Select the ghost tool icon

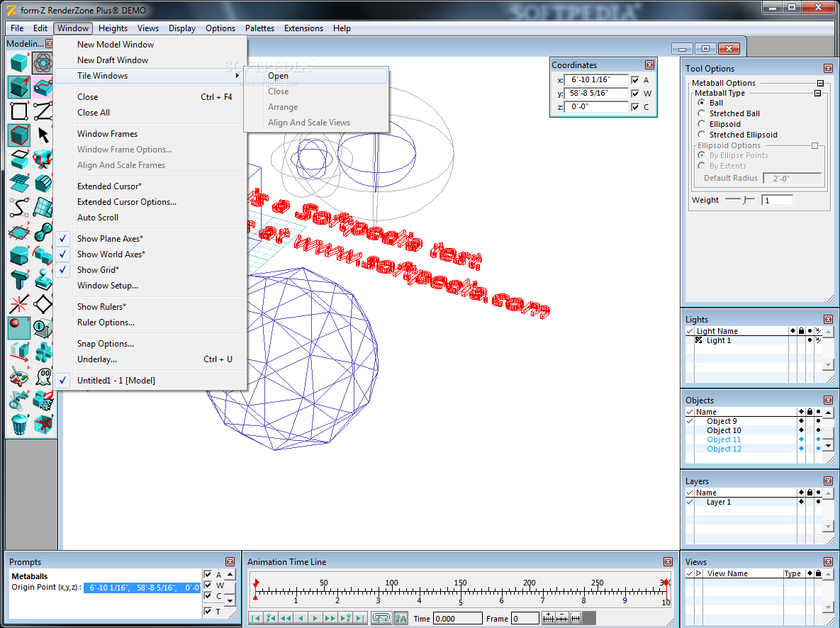43,376
